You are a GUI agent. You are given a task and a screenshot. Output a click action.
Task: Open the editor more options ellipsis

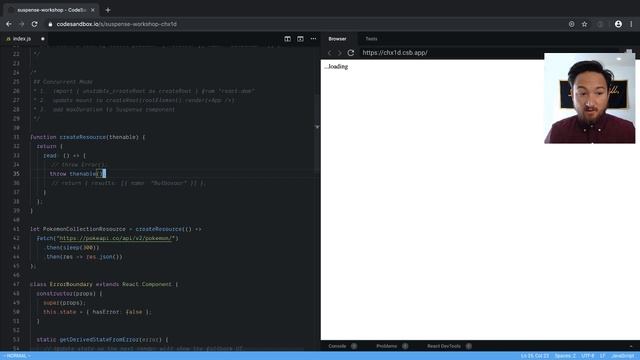[313, 39]
